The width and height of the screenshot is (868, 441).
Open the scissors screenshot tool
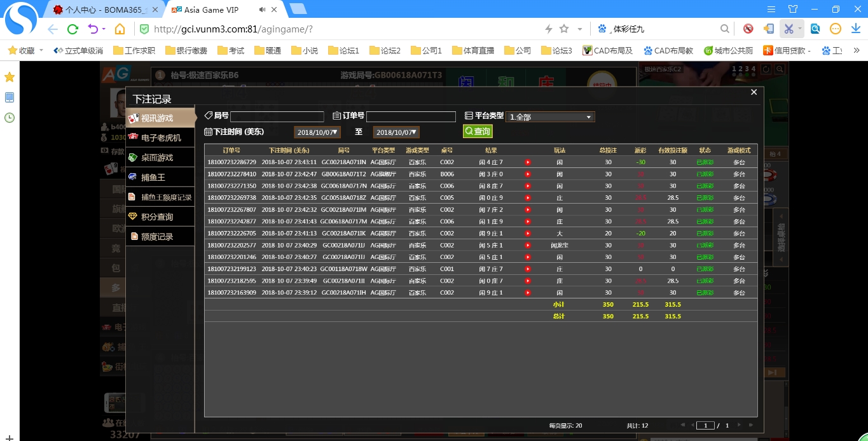[x=789, y=29]
